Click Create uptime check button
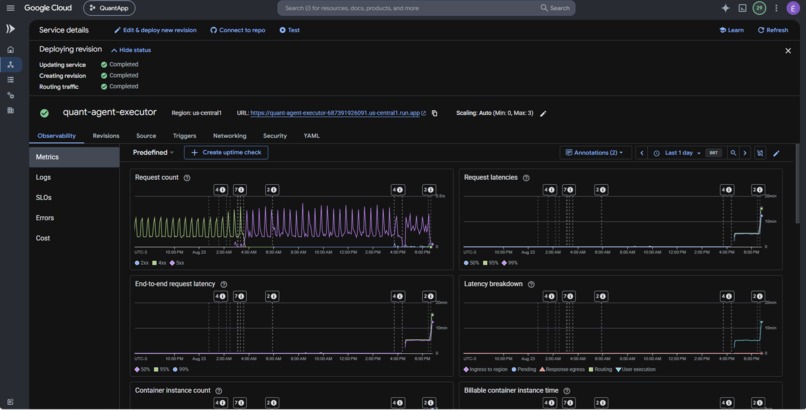The image size is (806, 410). pyautogui.click(x=226, y=153)
